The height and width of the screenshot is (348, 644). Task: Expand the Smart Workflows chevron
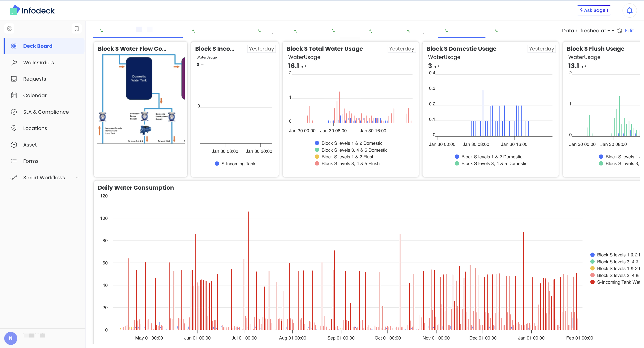click(77, 178)
